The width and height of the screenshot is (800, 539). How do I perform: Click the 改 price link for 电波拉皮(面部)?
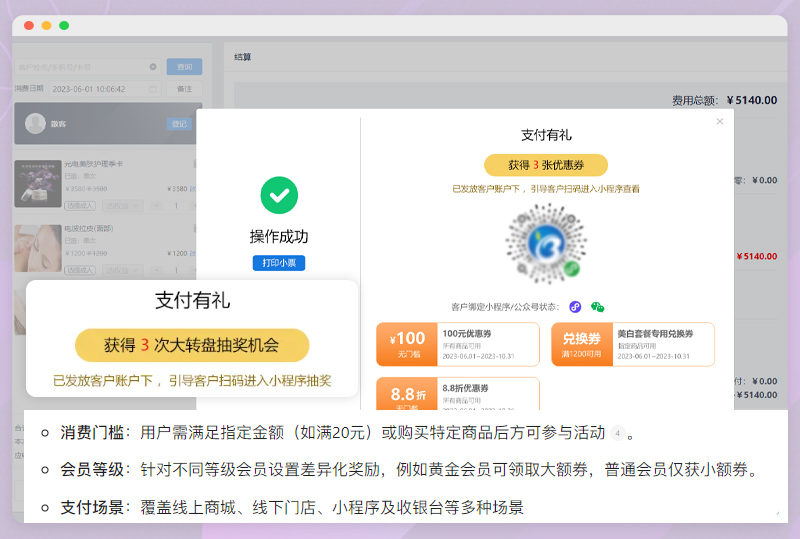click(x=193, y=253)
